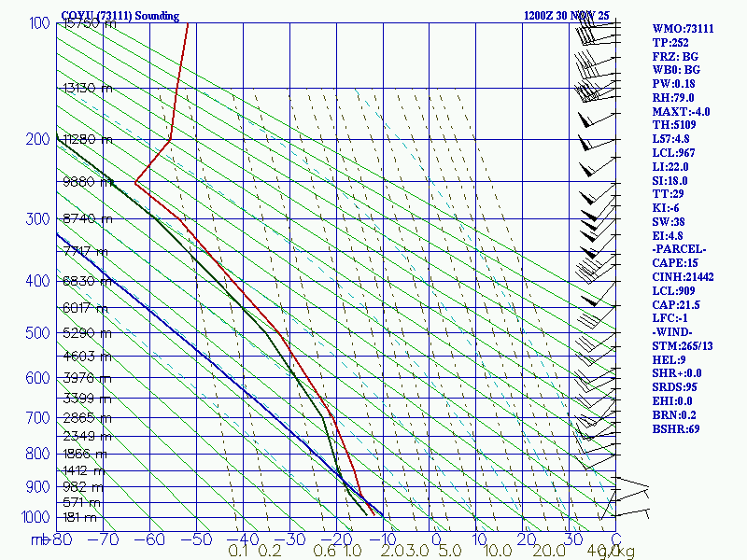This screenshot has width=747, height=560.
Task: Select the 'LI:22.0' lifted index value
Action: (669, 167)
